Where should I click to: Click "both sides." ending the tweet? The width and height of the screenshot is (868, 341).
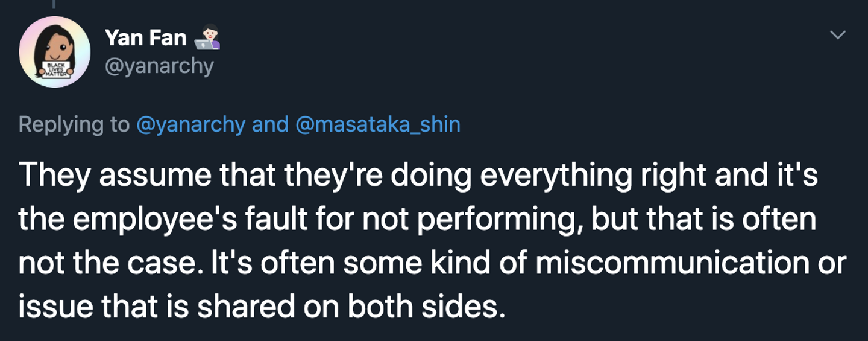coord(425,307)
